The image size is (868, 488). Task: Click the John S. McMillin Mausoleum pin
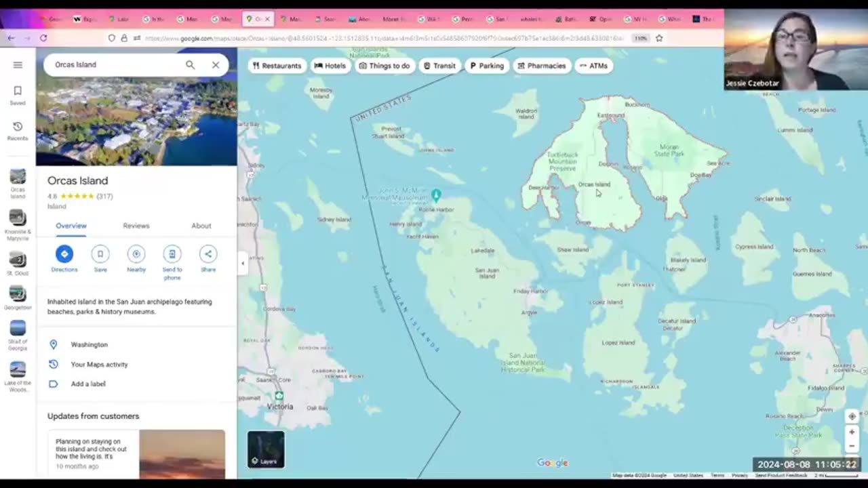point(436,195)
